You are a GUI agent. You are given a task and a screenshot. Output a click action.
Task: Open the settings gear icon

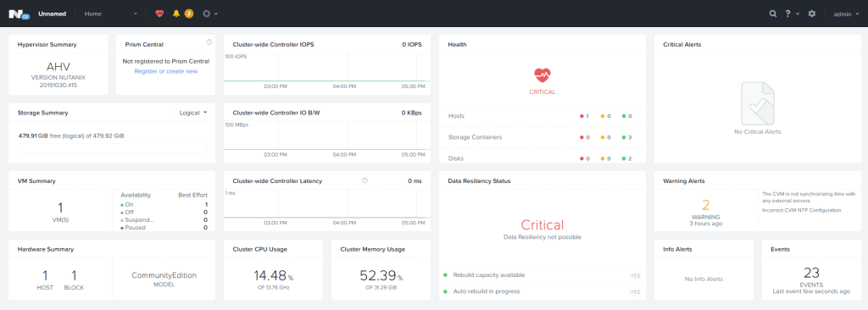click(811, 14)
